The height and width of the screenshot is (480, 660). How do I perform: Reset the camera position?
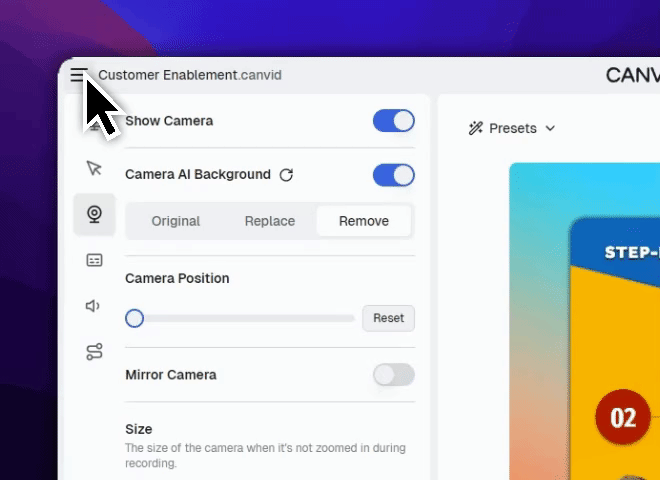(x=388, y=318)
